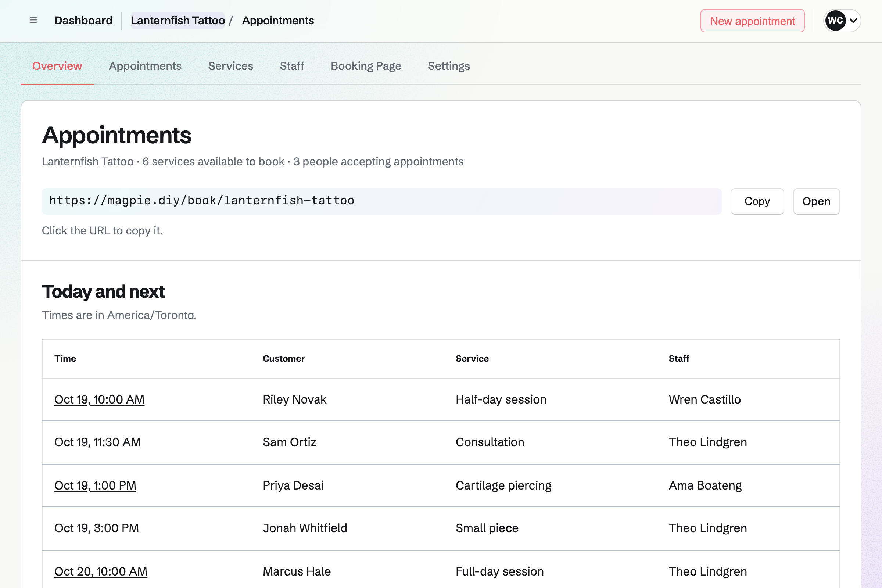Image resolution: width=882 pixels, height=588 pixels.
Task: Click the WC user avatar
Action: tap(835, 21)
